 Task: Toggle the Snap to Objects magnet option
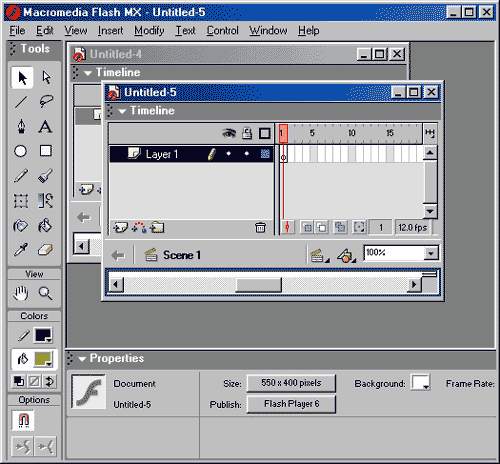coord(23,420)
